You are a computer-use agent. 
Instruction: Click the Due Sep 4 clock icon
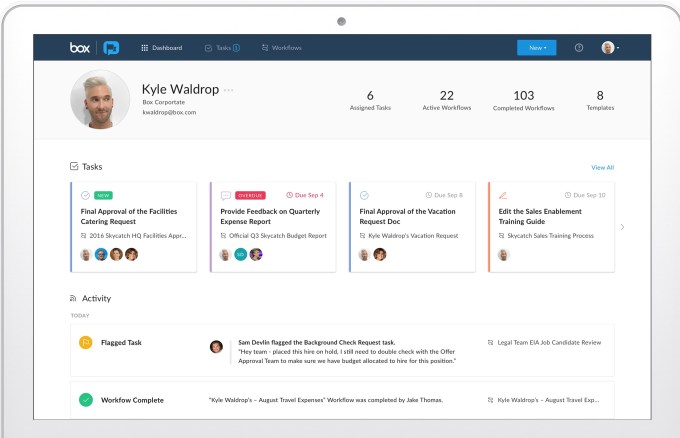pyautogui.click(x=289, y=195)
